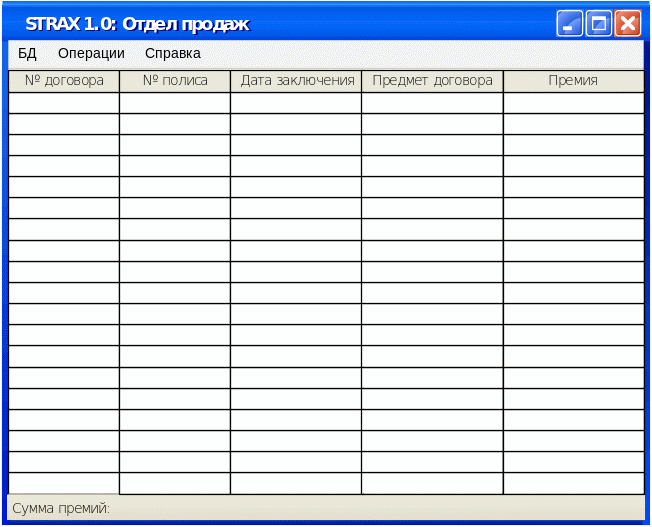This screenshot has width=652, height=527.
Task: Maximize the STRAX 1.0 window
Action: 599,23
